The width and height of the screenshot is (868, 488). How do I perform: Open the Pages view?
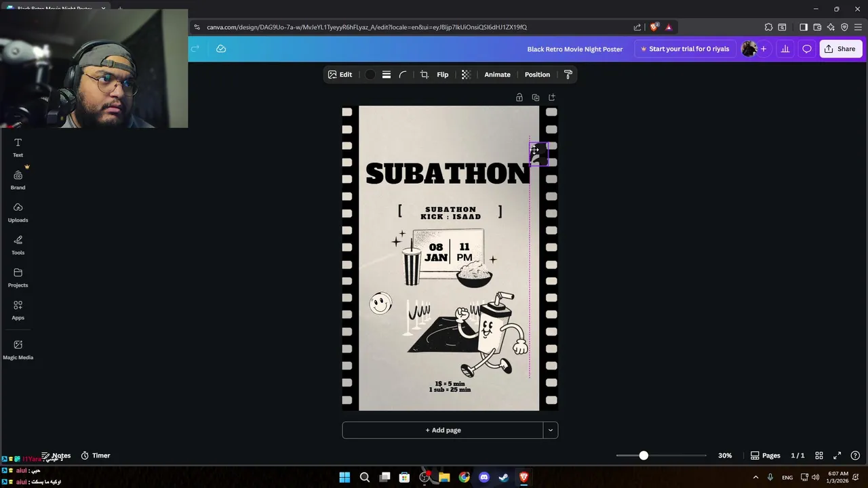766,455
